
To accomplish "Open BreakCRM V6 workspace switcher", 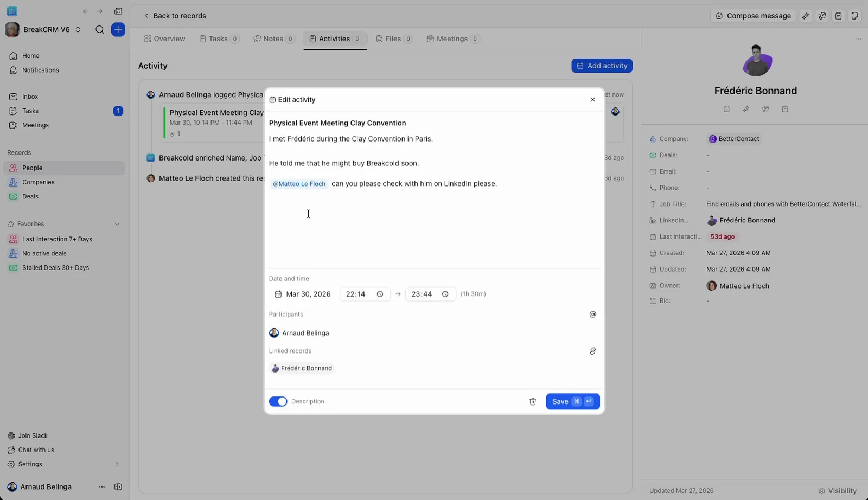I will [x=43, y=30].
